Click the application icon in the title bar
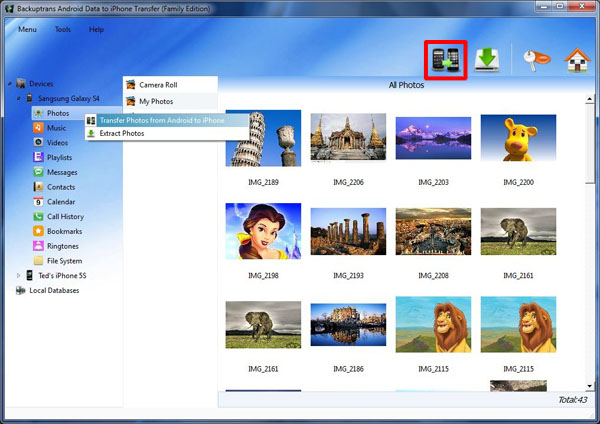600x424 pixels. click(8, 8)
